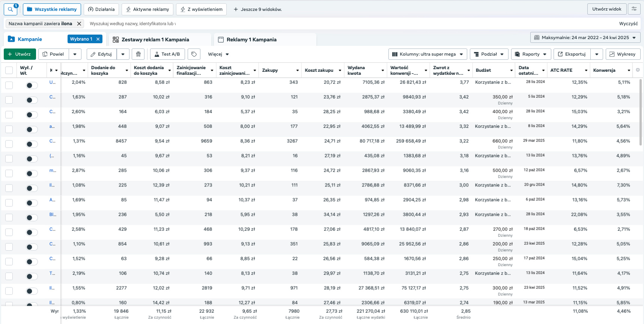The width and height of the screenshot is (644, 324).
Task: Switch to Zestawy reklam tab
Action: tap(155, 39)
